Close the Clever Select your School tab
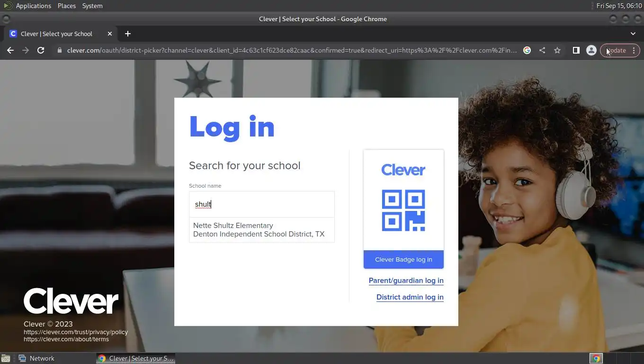This screenshot has width=644, height=364. coord(110,34)
